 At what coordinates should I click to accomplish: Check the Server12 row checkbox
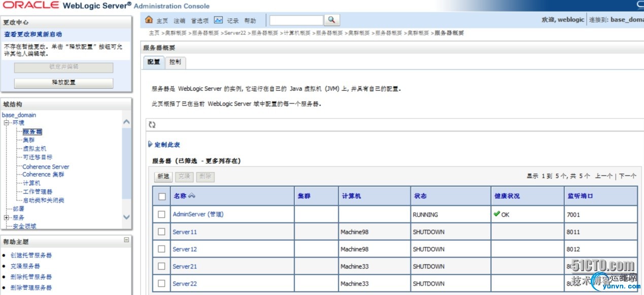coord(162,249)
